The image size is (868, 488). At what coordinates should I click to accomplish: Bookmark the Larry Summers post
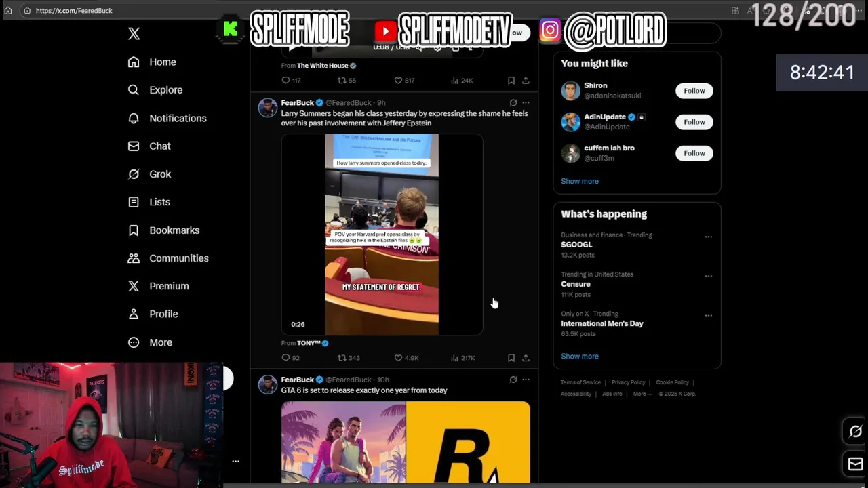pyautogui.click(x=511, y=358)
